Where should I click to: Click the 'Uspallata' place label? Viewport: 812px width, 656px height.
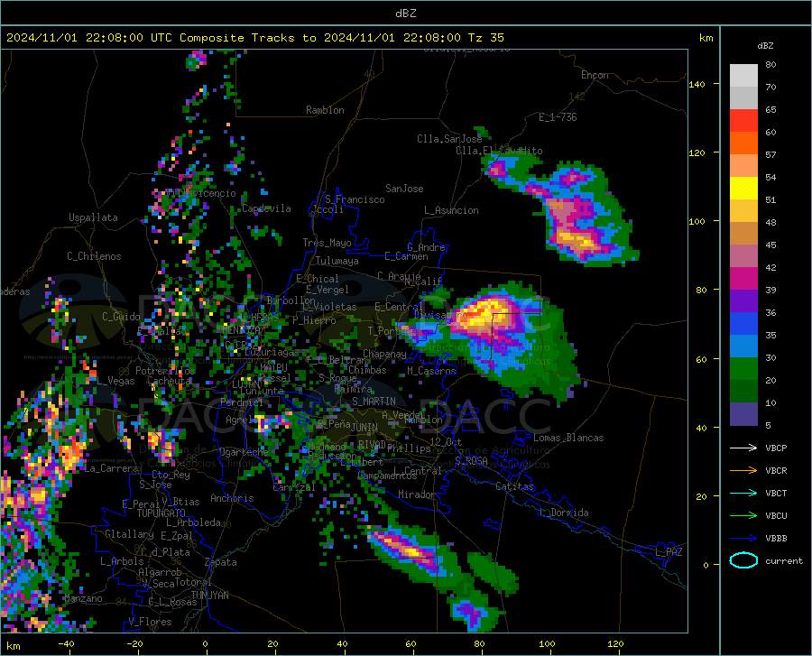click(x=93, y=218)
